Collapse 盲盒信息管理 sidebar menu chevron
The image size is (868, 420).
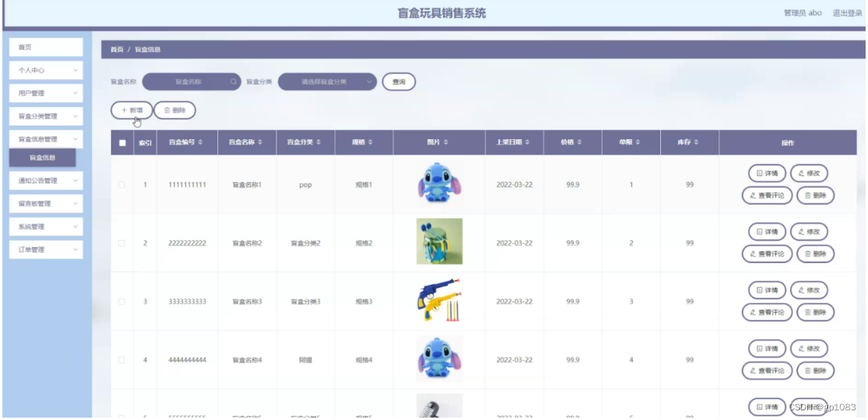[75, 139]
